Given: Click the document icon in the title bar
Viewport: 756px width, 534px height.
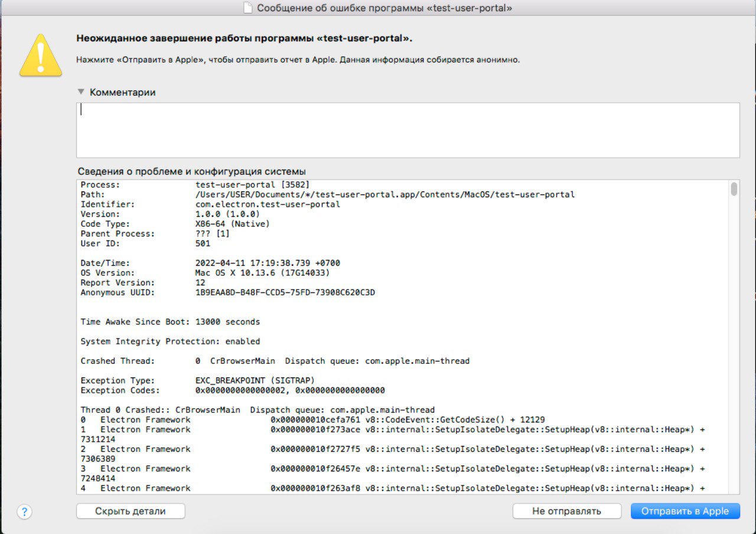Looking at the screenshot, I should [248, 8].
